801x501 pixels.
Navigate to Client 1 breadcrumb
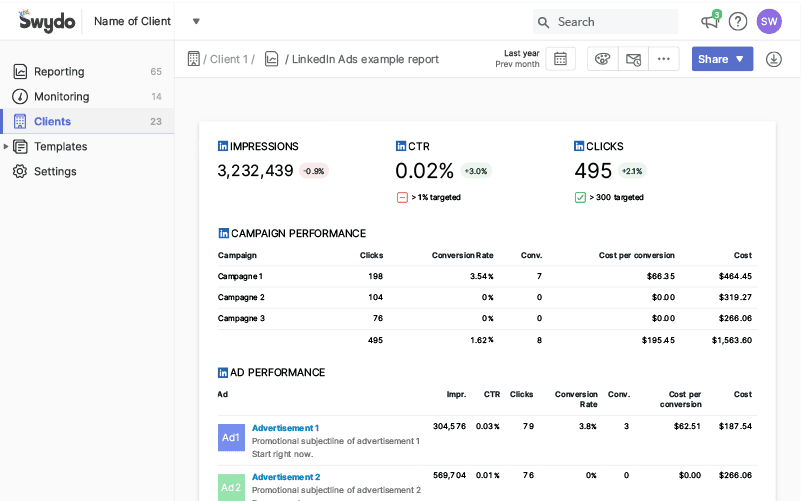tap(227, 59)
